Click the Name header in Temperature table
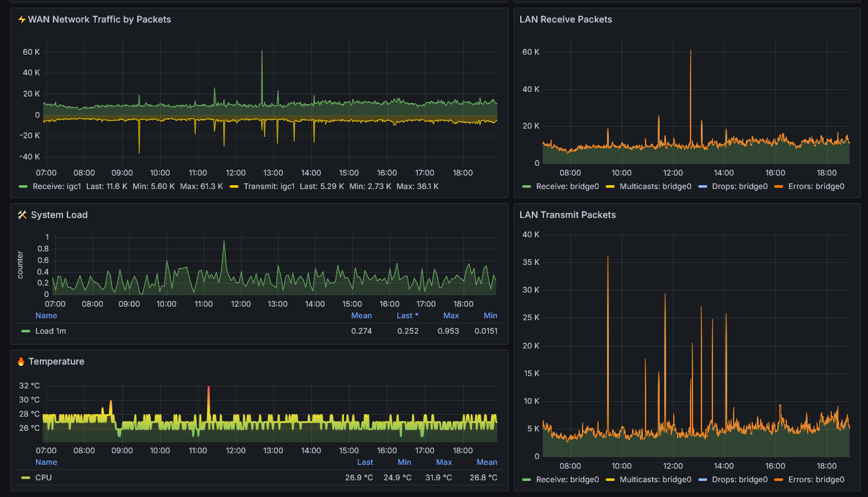This screenshot has height=497, width=868. coord(46,462)
